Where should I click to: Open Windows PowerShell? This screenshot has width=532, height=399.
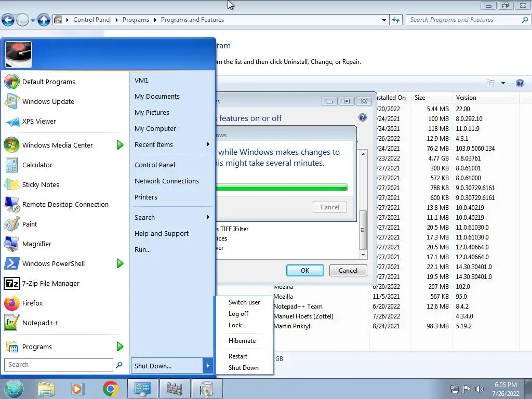[54, 263]
